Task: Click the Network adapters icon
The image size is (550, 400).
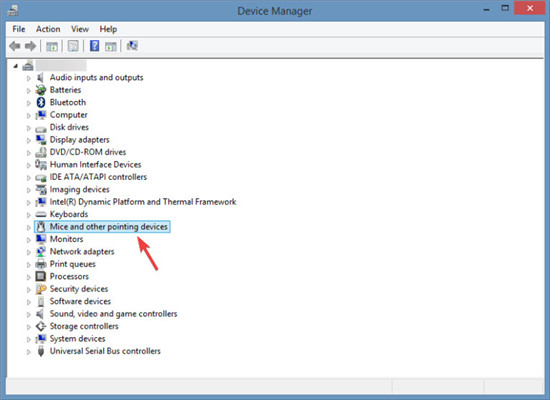Action: coord(41,252)
